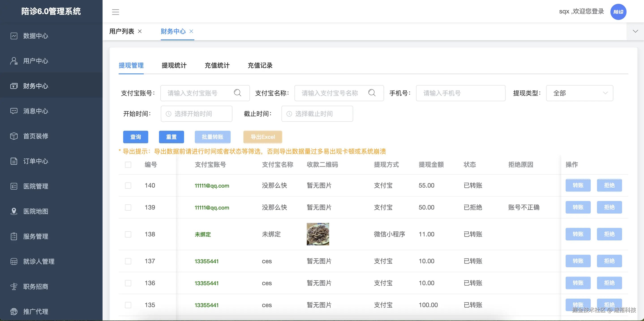Open the 数据中心 section in sidebar

click(x=35, y=36)
